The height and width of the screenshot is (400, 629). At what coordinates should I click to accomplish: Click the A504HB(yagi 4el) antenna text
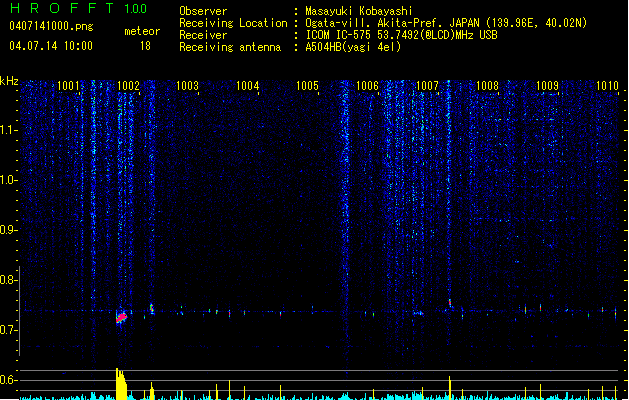[353, 47]
